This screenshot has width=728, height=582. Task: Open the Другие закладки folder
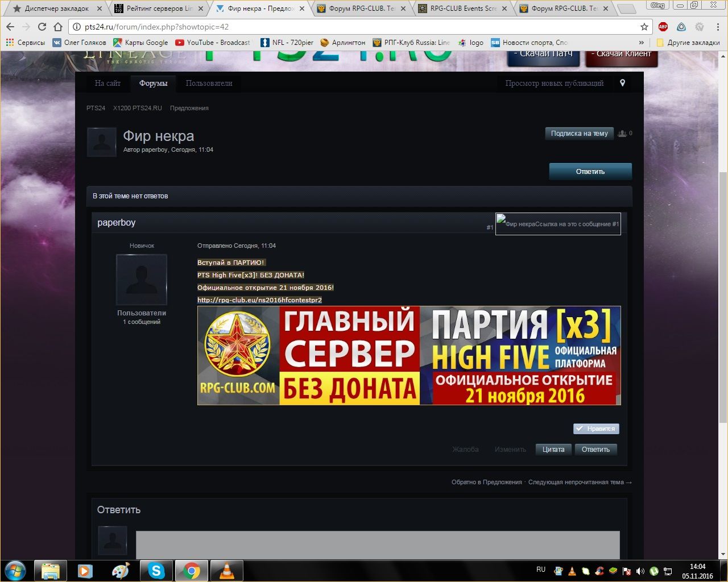click(x=688, y=43)
